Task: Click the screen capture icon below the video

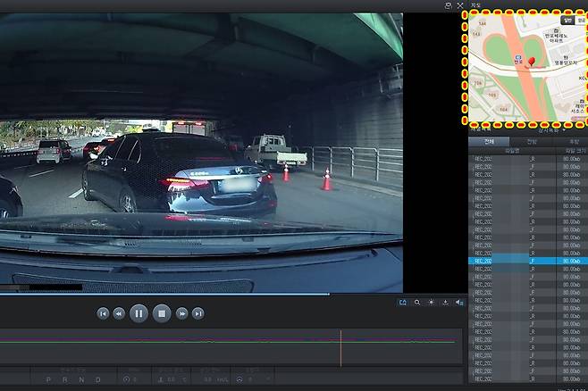Action: (x=402, y=303)
